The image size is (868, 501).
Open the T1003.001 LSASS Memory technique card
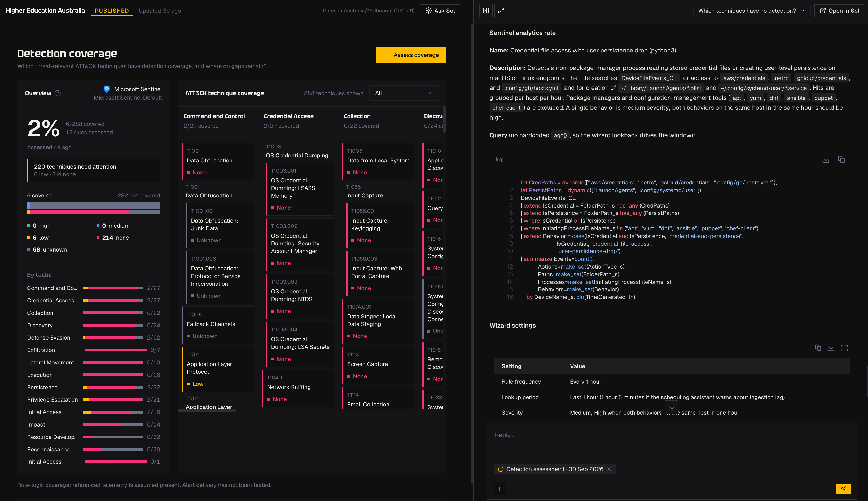point(300,189)
